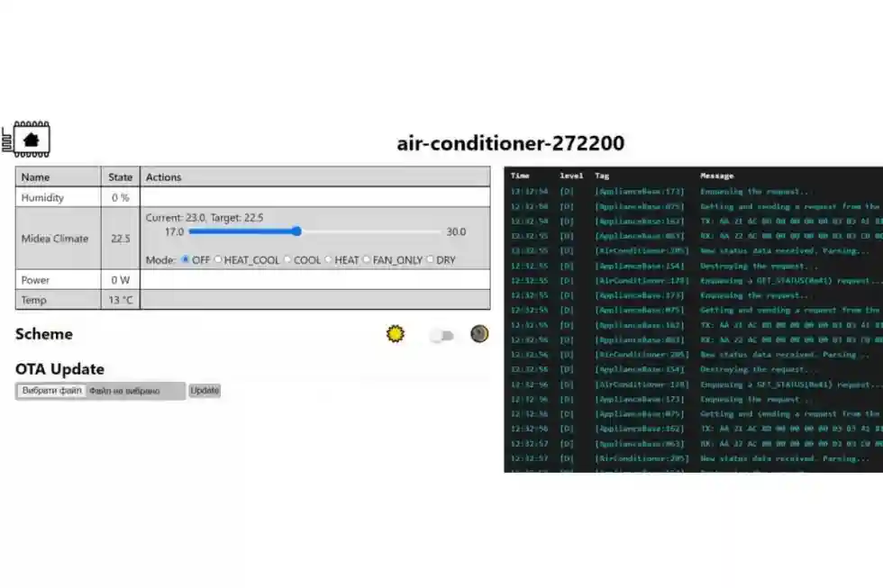Select the HEAT_COOL mode option
Image resolution: width=883 pixels, height=588 pixels.
point(218,260)
